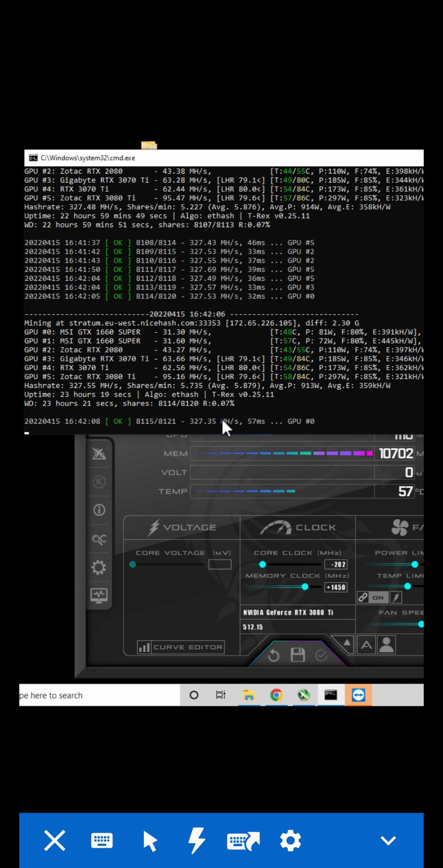Click in the Windows taskbar search box
Viewport: 443px width, 868px height.
pos(99,695)
